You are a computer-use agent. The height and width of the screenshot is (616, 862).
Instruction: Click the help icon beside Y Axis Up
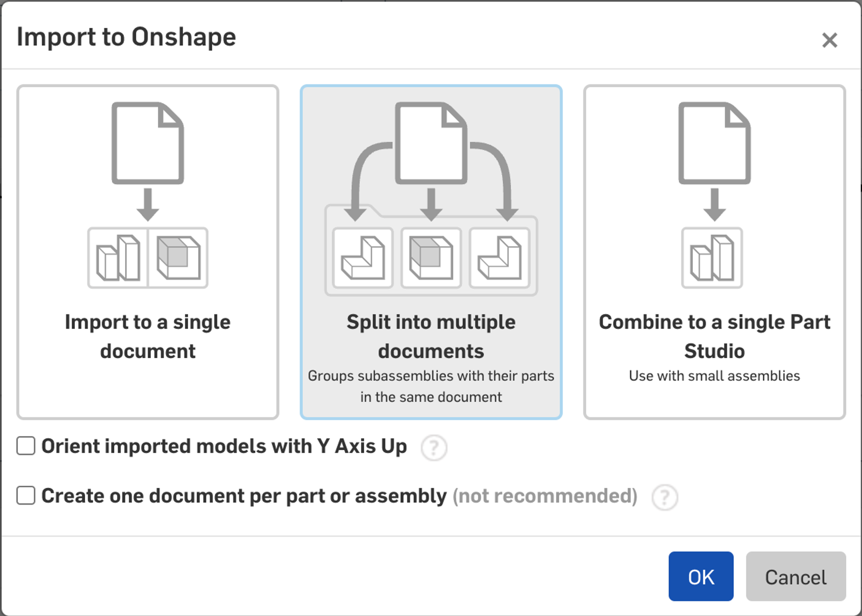click(x=434, y=447)
